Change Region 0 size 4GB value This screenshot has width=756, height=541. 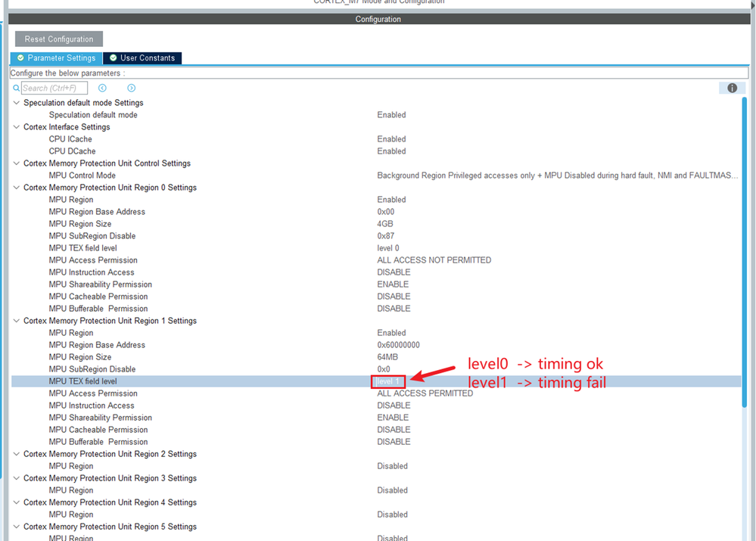point(385,224)
